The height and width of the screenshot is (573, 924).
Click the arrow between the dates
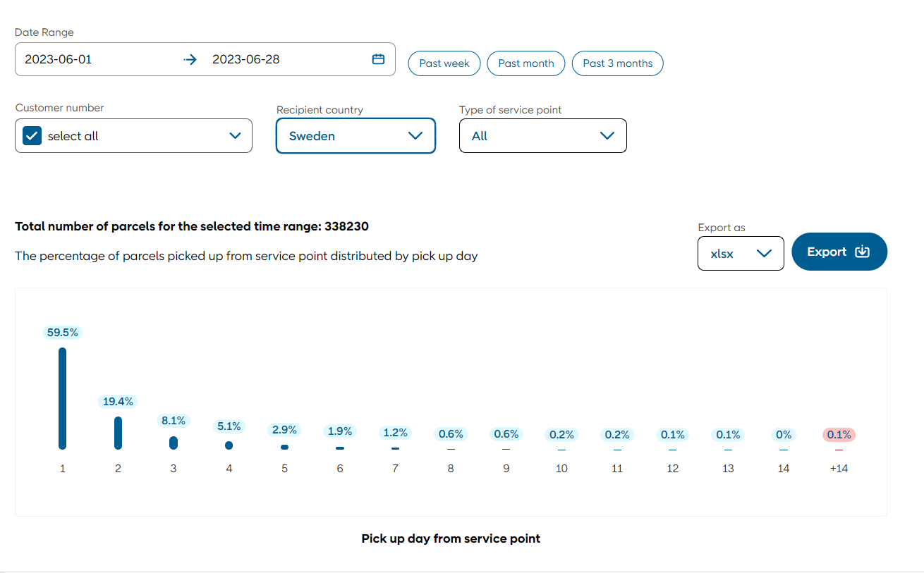190,60
